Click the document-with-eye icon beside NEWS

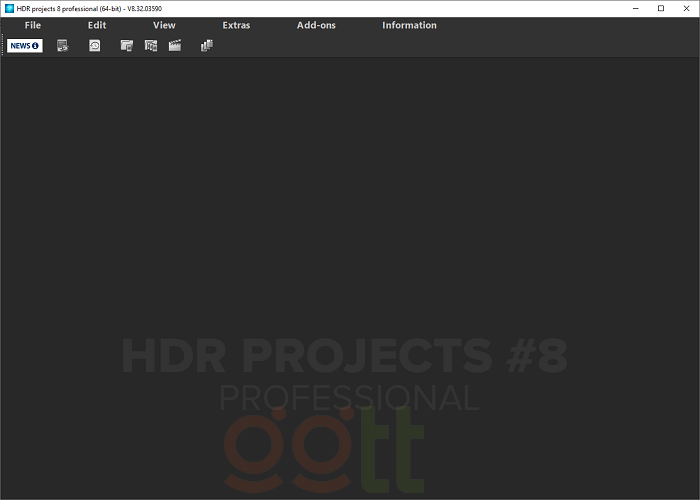62,45
